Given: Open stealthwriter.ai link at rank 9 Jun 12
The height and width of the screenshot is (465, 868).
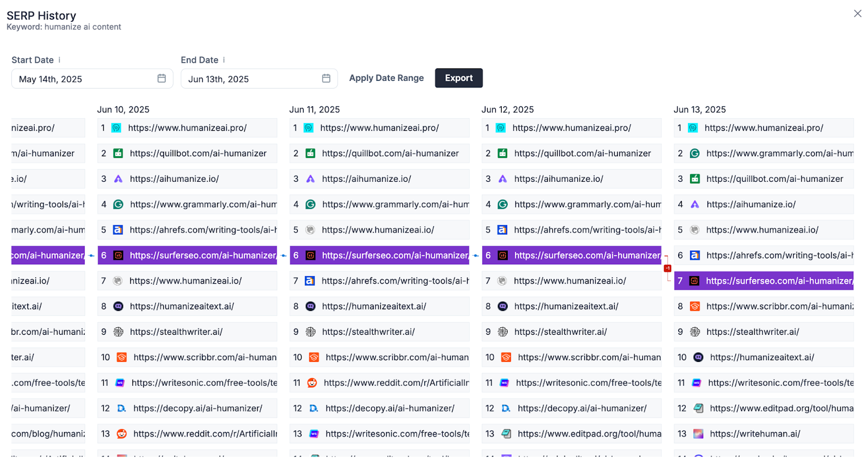Looking at the screenshot, I should 561,332.
